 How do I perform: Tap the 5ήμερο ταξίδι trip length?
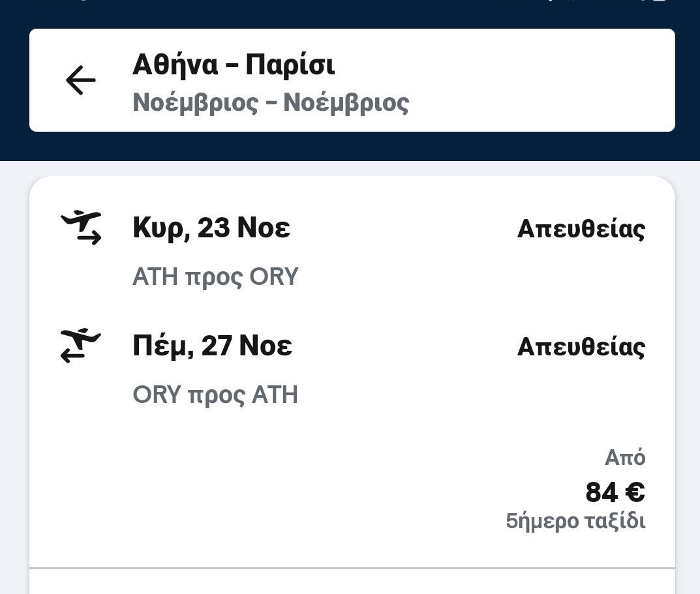(575, 521)
